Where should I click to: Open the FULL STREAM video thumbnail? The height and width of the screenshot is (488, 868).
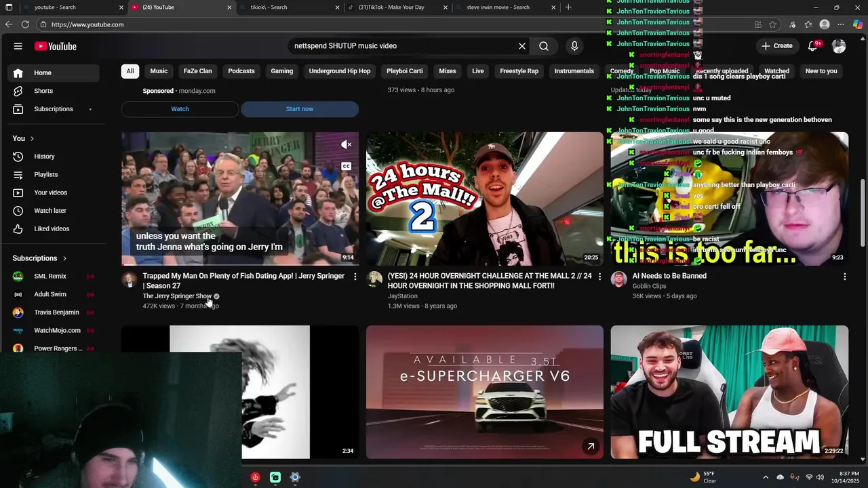tap(729, 392)
